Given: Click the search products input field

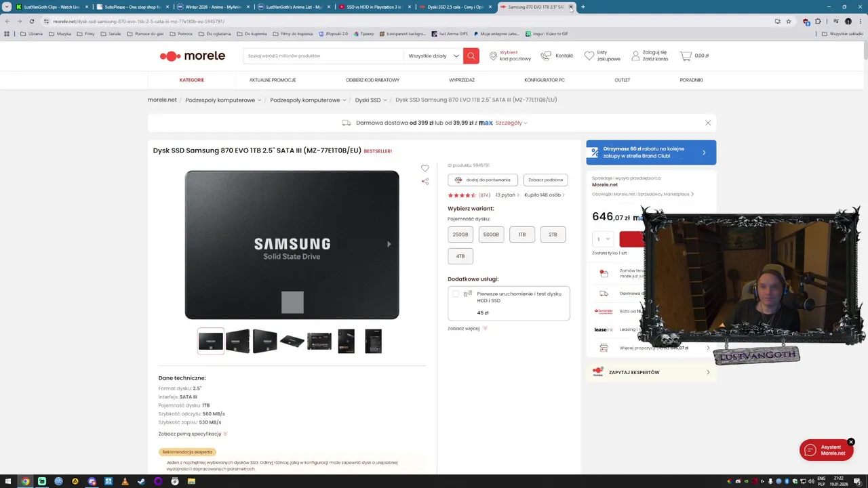Looking at the screenshot, I should coord(323,56).
